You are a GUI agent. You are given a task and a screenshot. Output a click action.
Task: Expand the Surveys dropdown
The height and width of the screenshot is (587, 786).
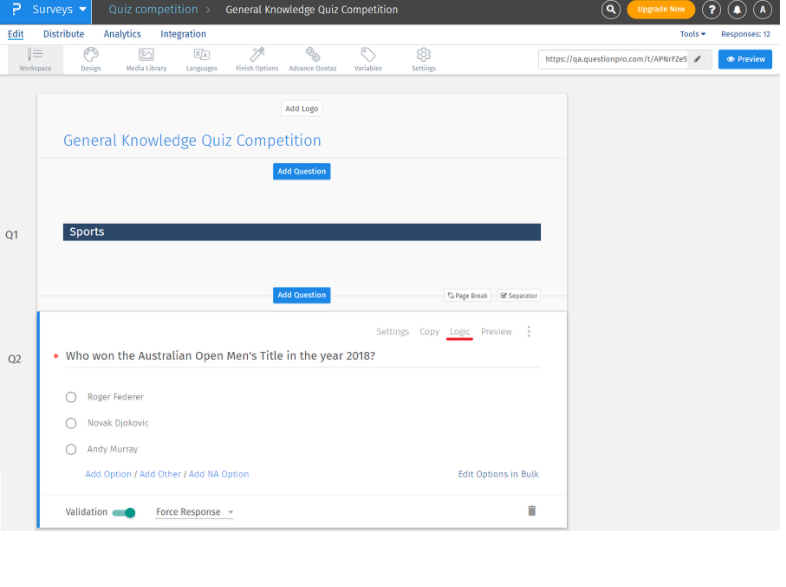[x=59, y=10]
